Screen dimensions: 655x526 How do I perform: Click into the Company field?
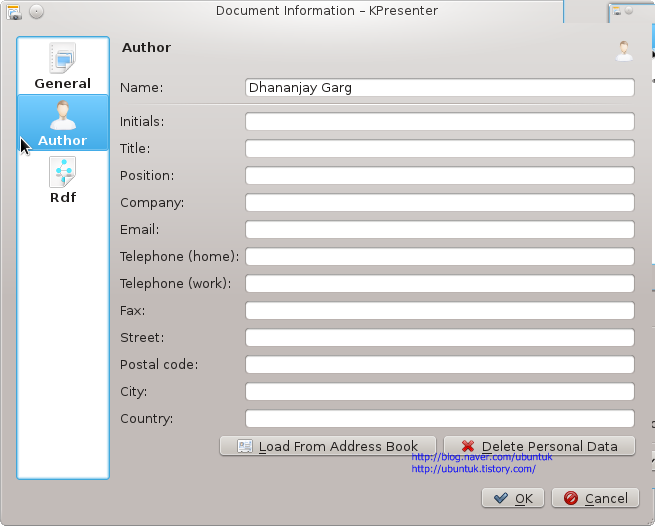[x=439, y=203]
